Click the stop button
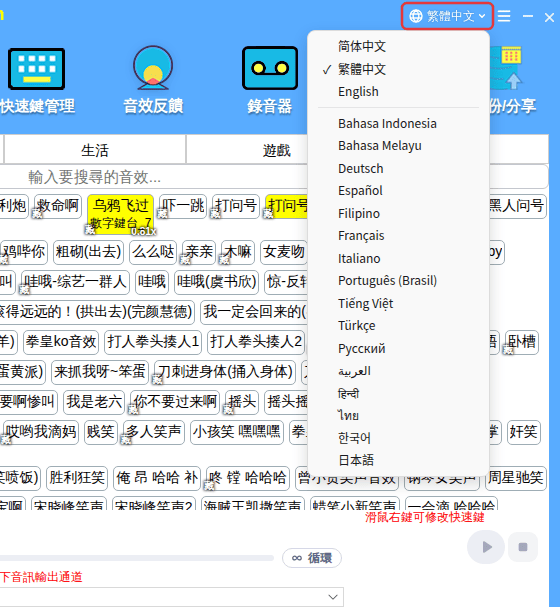Screen dimensions: 560x607 click(x=523, y=547)
